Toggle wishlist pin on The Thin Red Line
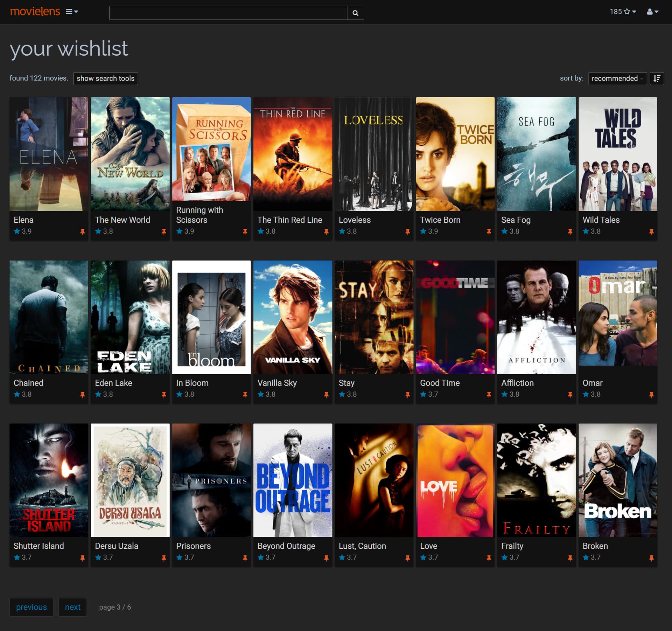This screenshot has height=631, width=672. click(x=326, y=231)
